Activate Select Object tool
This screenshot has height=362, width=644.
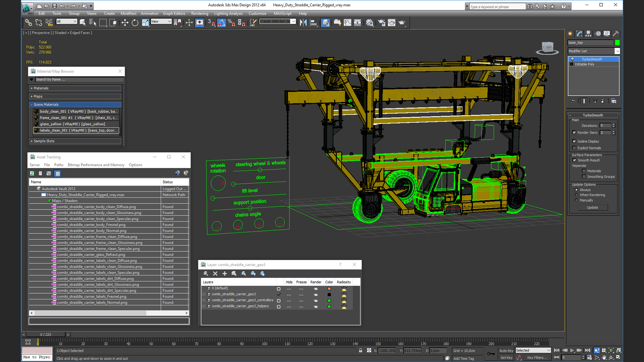[x=83, y=23]
